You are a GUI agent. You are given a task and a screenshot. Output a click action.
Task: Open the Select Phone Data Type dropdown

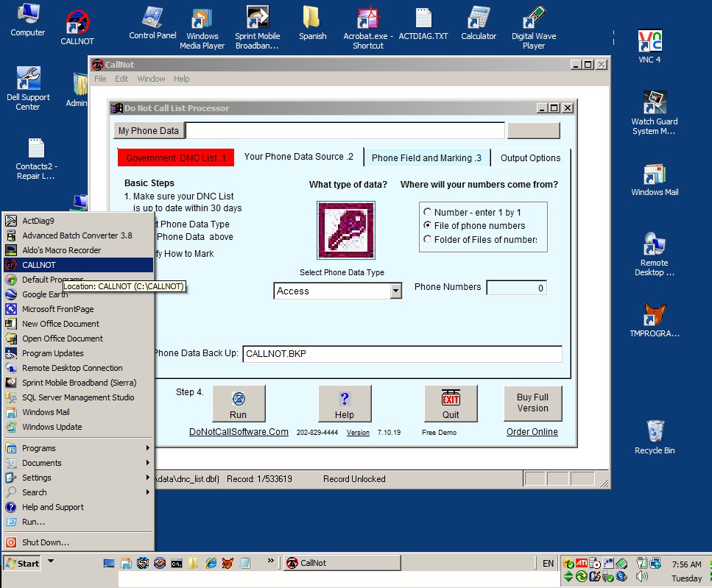pyautogui.click(x=396, y=291)
